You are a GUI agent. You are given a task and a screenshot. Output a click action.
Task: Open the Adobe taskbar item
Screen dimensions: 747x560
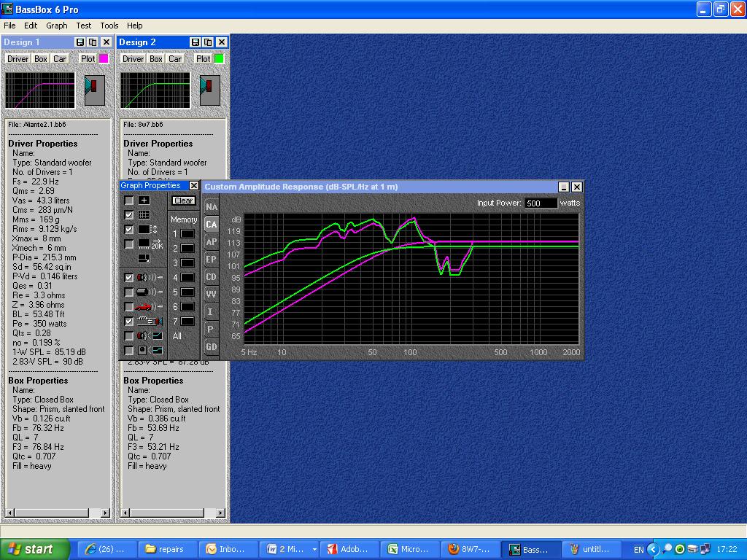click(x=349, y=549)
